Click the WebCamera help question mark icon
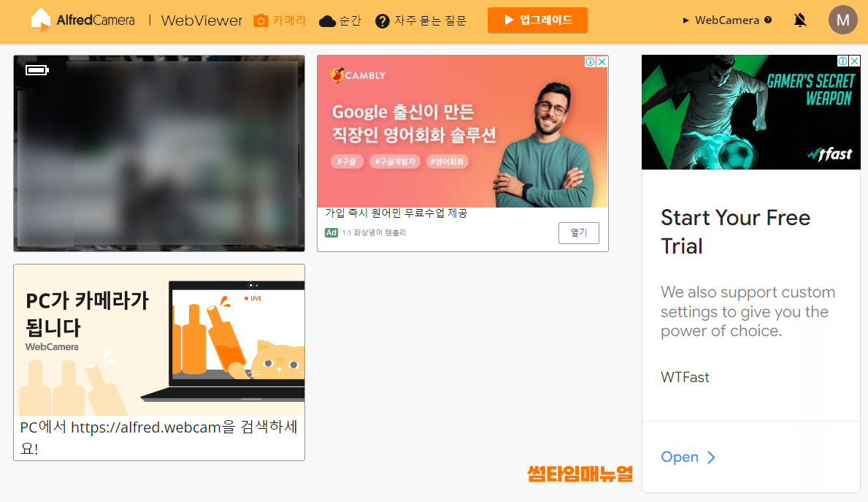This screenshot has width=868, height=502. click(768, 20)
